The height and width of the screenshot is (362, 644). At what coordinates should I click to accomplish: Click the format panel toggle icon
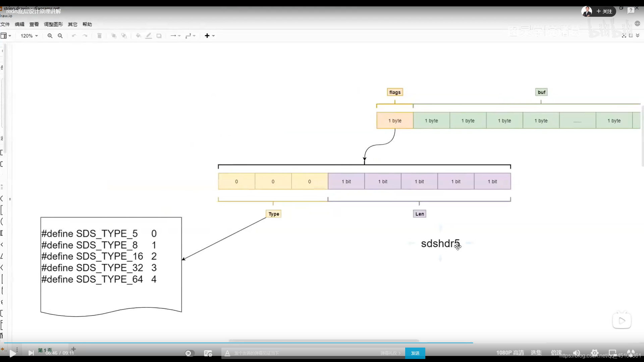coord(631,36)
